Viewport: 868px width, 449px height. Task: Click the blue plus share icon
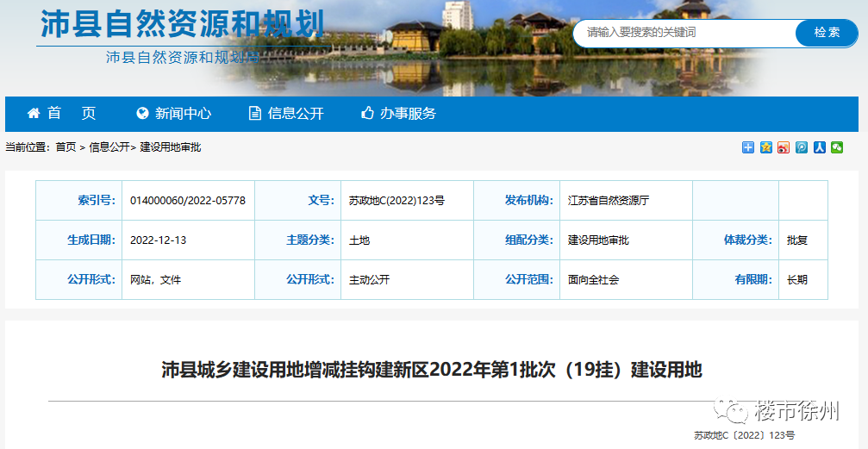[748, 147]
